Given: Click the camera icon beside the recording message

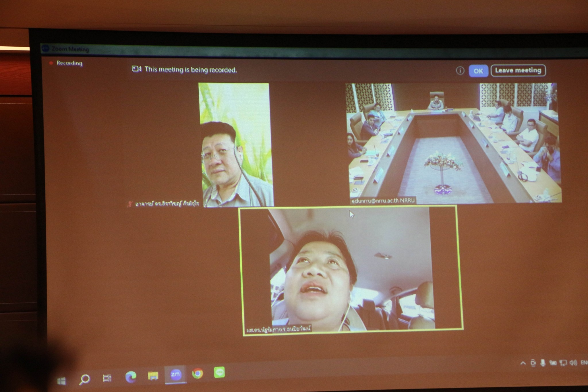Looking at the screenshot, I should (136, 69).
